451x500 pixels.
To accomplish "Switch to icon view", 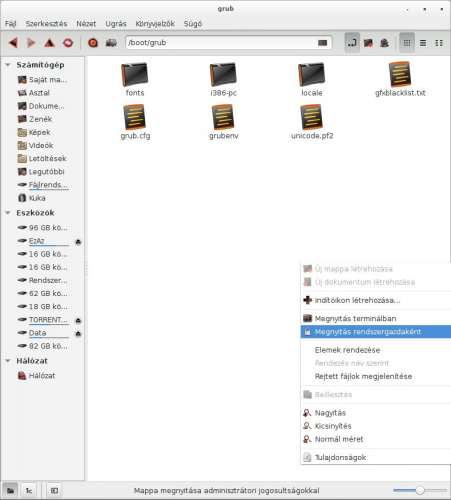I will (x=407, y=43).
